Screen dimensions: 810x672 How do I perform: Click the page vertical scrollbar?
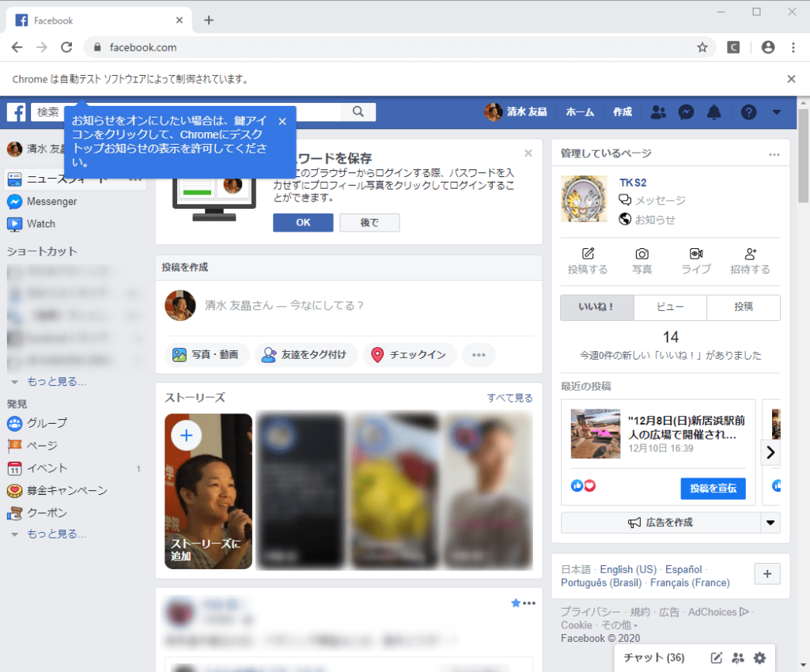pos(803,156)
